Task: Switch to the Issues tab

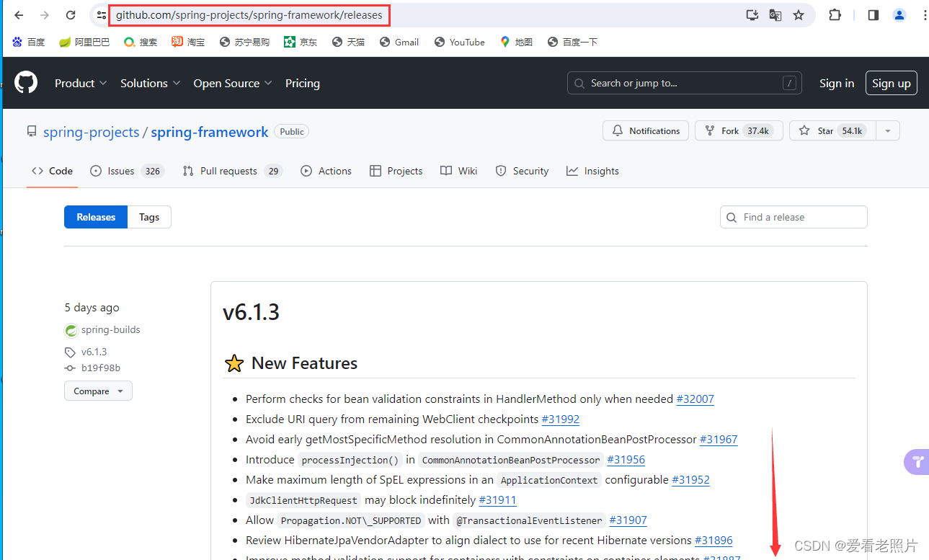Action: 128,171
